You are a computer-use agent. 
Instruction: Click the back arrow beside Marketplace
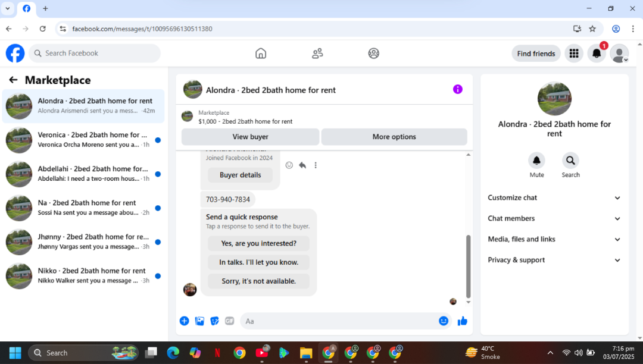(x=13, y=80)
